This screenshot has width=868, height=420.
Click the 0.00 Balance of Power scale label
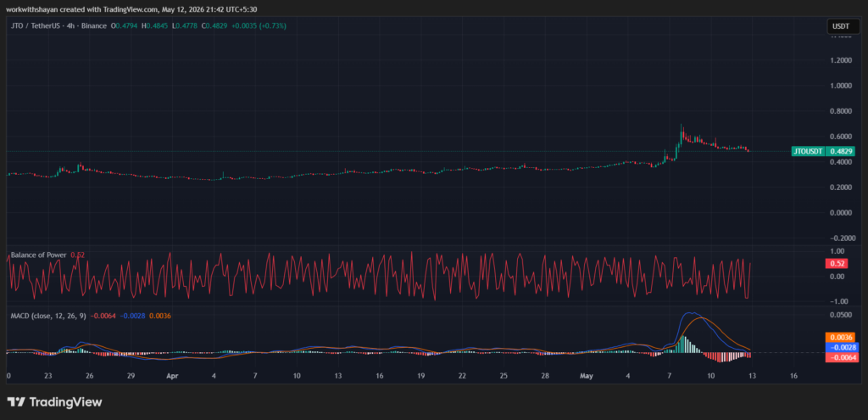tap(837, 277)
